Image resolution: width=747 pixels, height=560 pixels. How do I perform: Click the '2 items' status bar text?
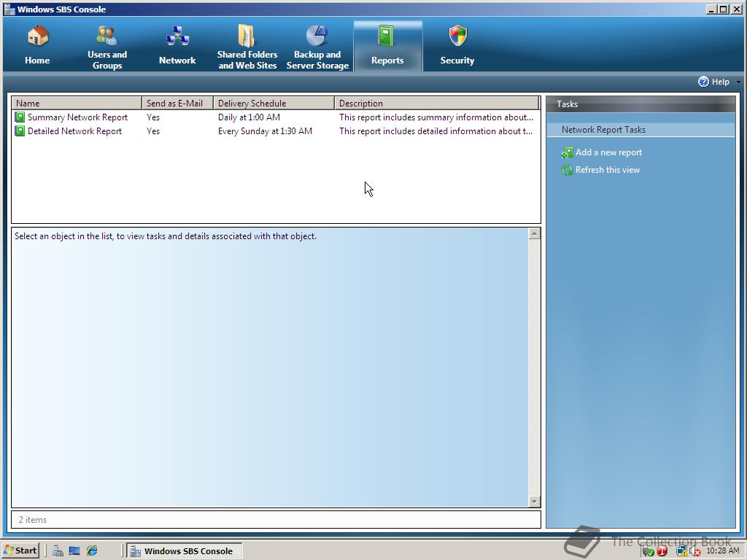tap(32, 519)
